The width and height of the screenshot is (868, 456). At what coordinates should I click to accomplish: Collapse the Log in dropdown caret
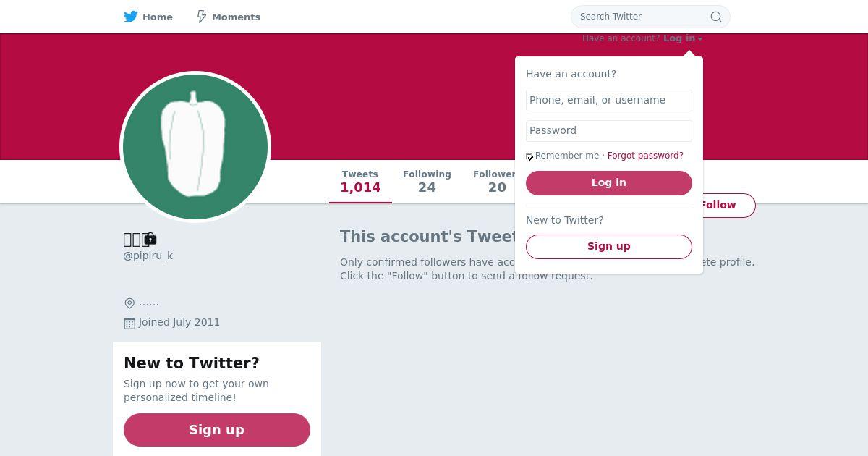(700, 39)
